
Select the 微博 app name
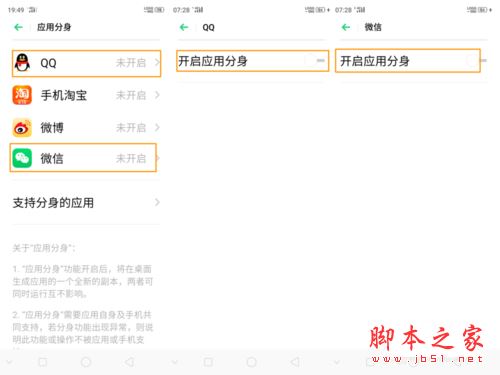pyautogui.click(x=52, y=128)
